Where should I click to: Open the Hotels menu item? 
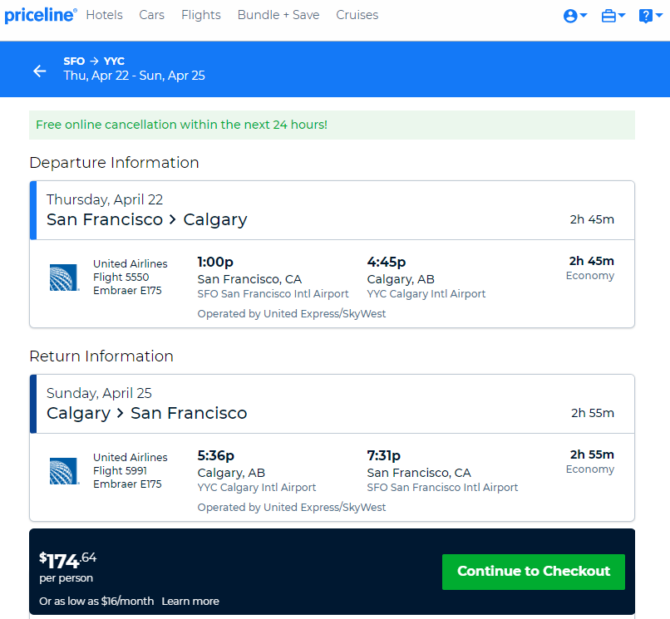tap(104, 15)
